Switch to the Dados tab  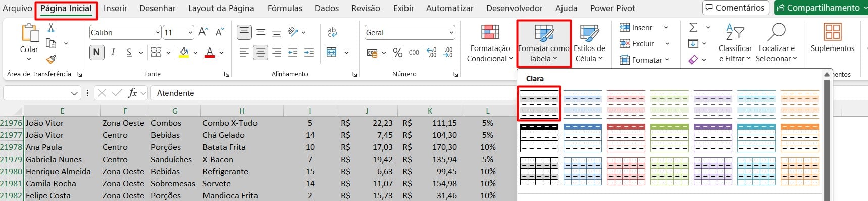click(x=327, y=8)
